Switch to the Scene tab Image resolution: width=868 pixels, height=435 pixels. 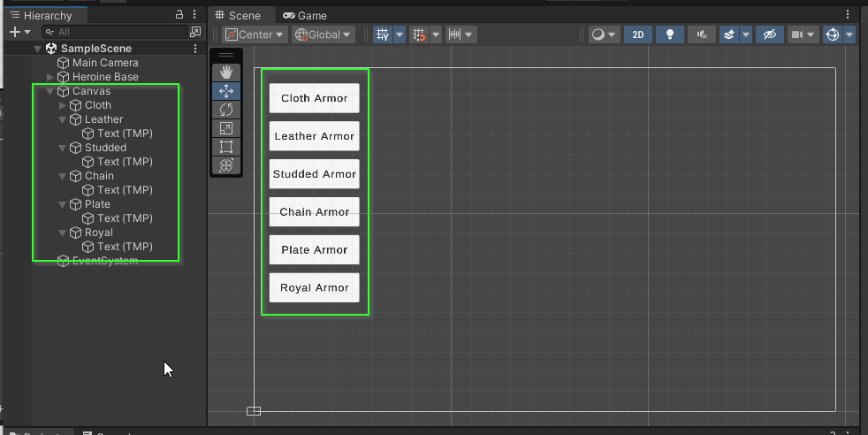point(239,15)
